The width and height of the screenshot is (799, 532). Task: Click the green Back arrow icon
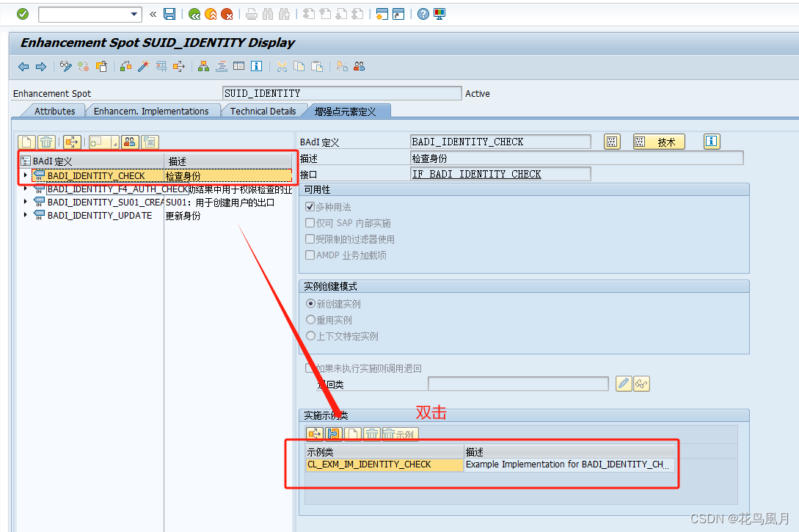[195, 14]
